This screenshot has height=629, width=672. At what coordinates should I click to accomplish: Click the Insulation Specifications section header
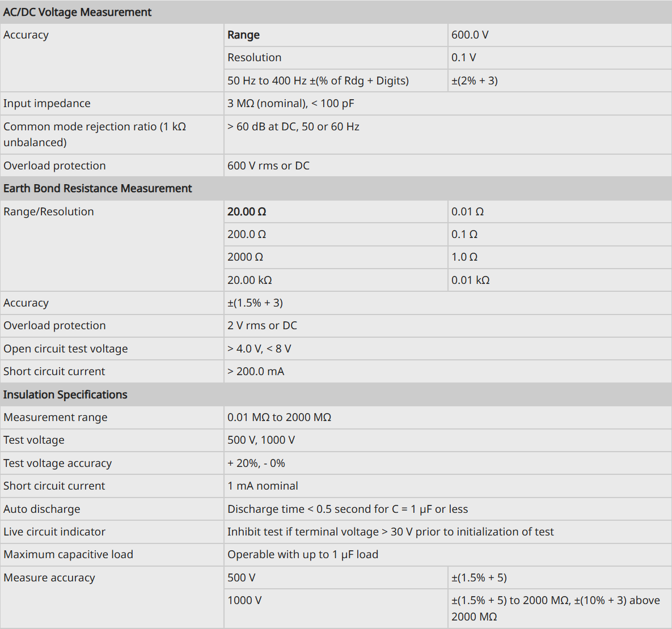(x=65, y=394)
